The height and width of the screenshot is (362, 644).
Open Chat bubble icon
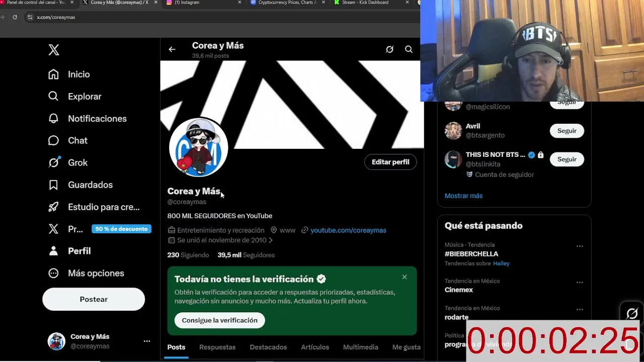53,140
